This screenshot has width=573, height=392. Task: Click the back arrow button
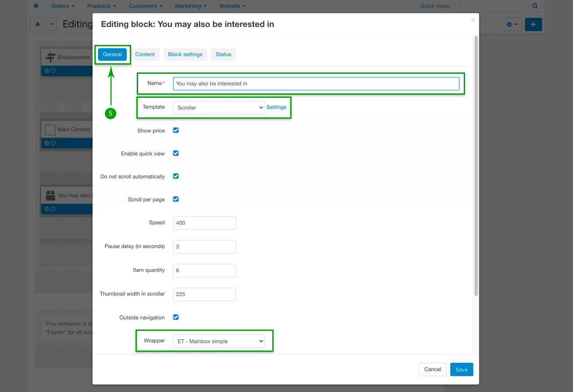[38, 24]
